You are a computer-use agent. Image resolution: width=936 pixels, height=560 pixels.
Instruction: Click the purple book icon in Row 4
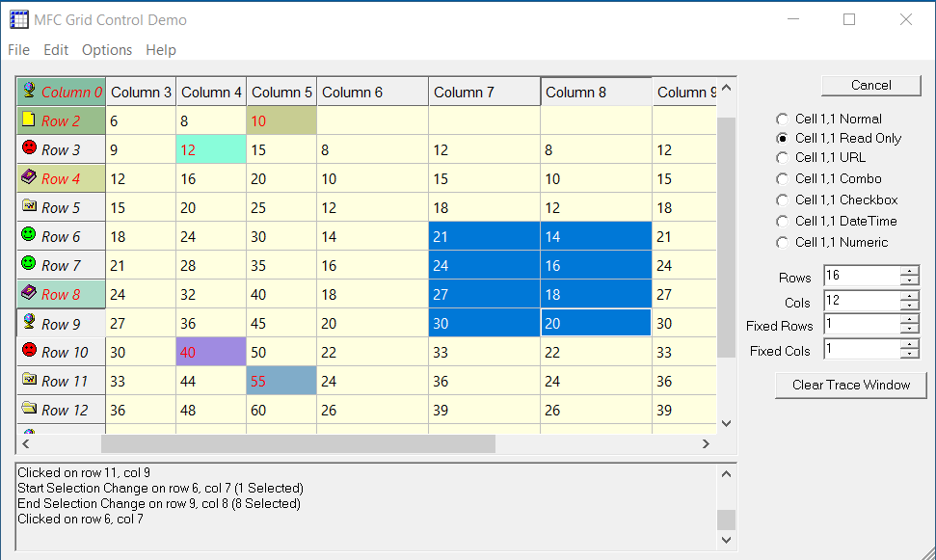(29, 176)
